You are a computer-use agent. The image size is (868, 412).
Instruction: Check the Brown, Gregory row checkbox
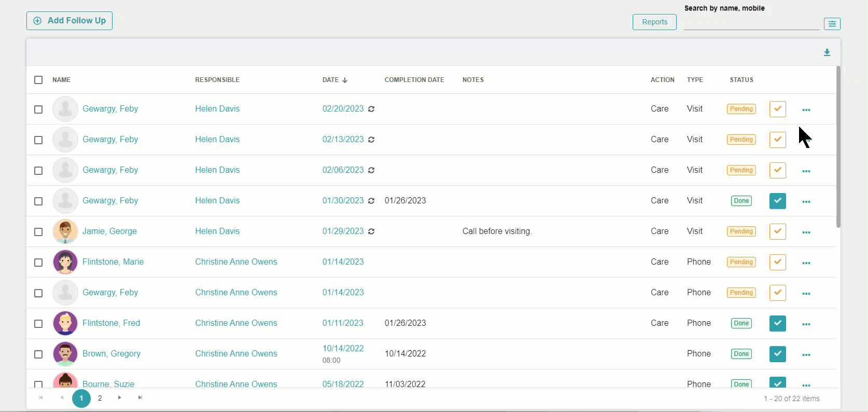(x=38, y=354)
